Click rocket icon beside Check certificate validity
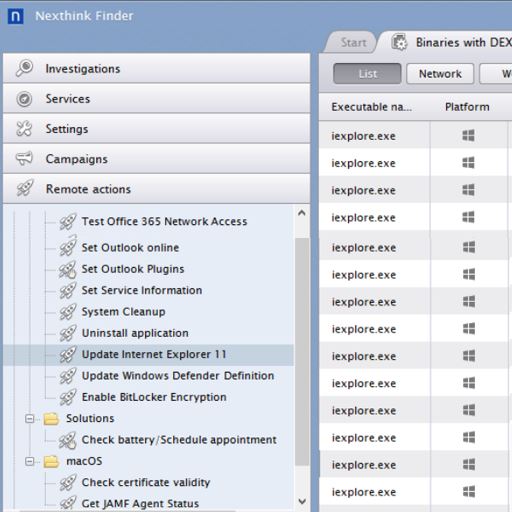This screenshot has width=512, height=512. click(x=68, y=482)
